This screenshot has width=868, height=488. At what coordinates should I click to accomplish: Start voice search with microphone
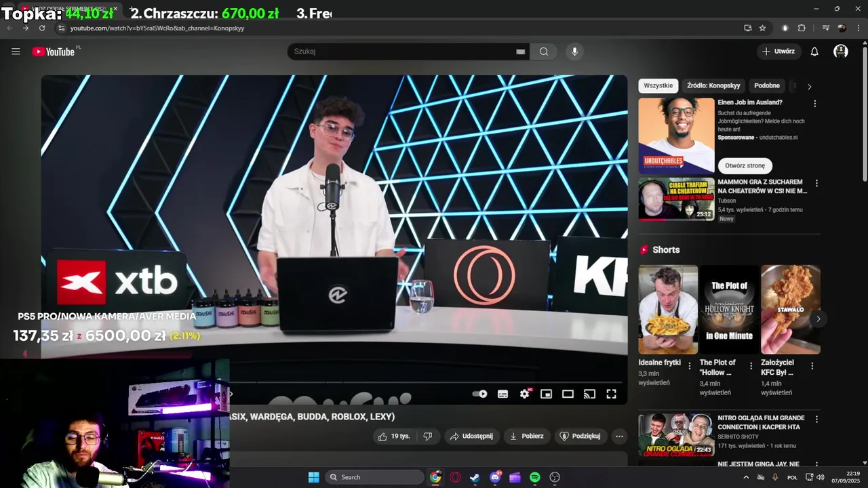[574, 52]
